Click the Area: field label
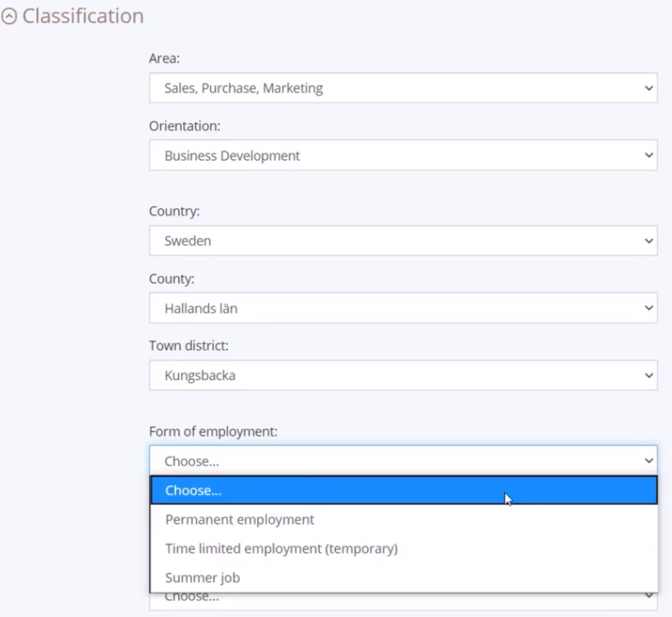The height and width of the screenshot is (617, 672). coord(164,58)
